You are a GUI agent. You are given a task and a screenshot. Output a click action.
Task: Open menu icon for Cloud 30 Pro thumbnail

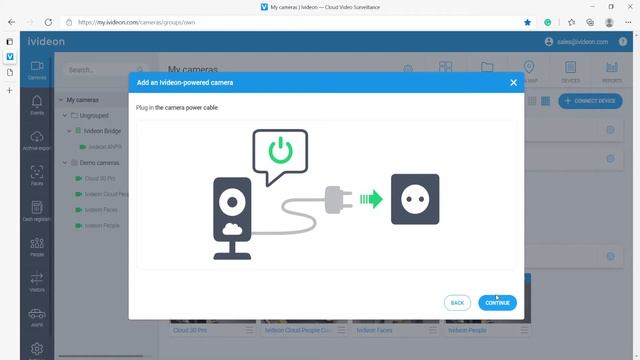(x=249, y=330)
